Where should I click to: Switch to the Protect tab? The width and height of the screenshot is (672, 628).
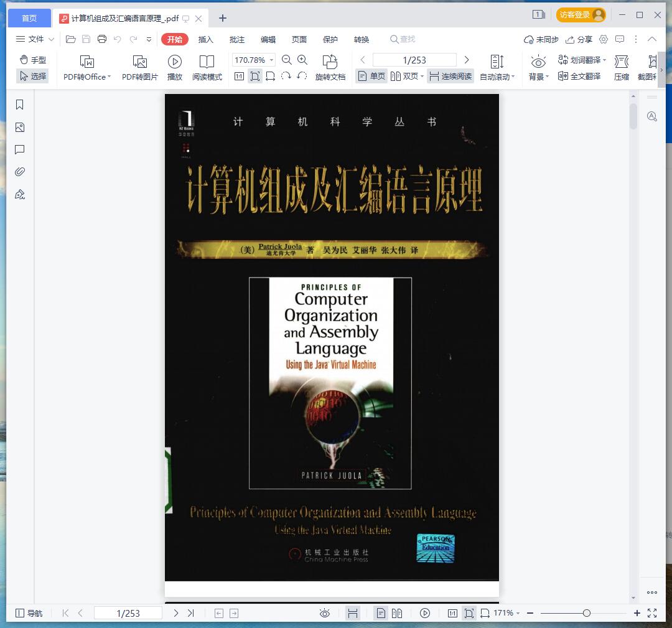coord(330,39)
